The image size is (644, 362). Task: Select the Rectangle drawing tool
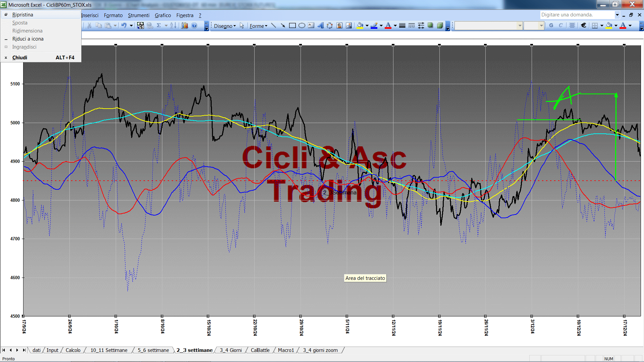tap(292, 25)
